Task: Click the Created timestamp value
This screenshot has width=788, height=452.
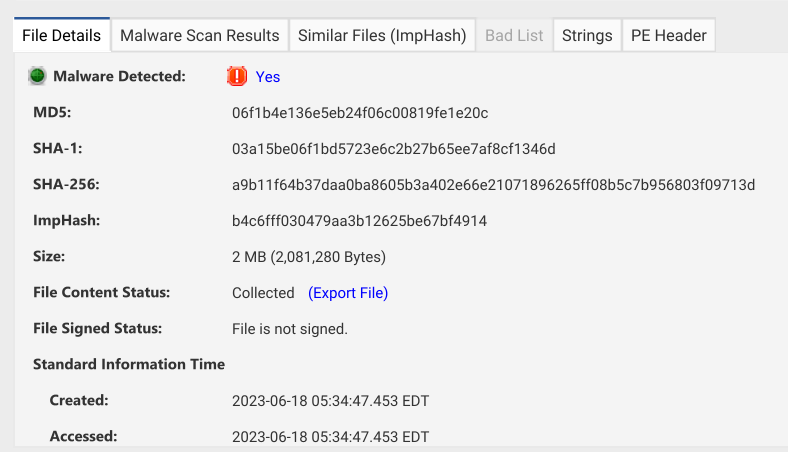Action: click(330, 401)
